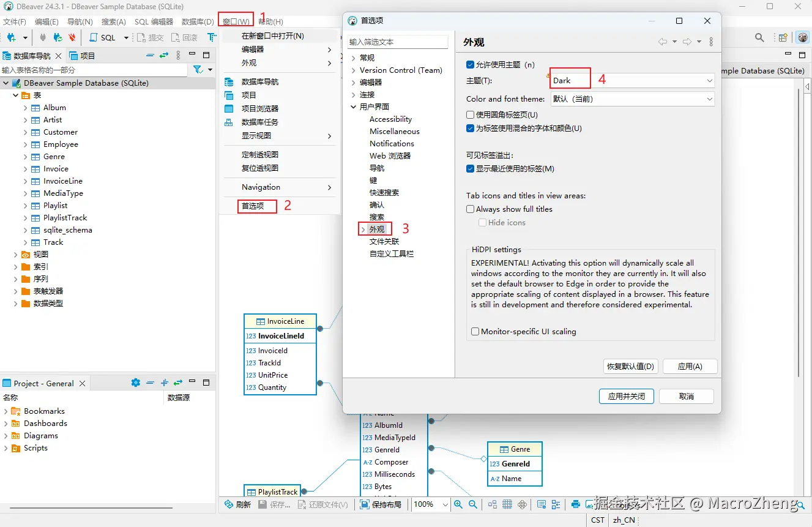Click the 取消 button
The width and height of the screenshot is (812, 527).
[687, 396]
